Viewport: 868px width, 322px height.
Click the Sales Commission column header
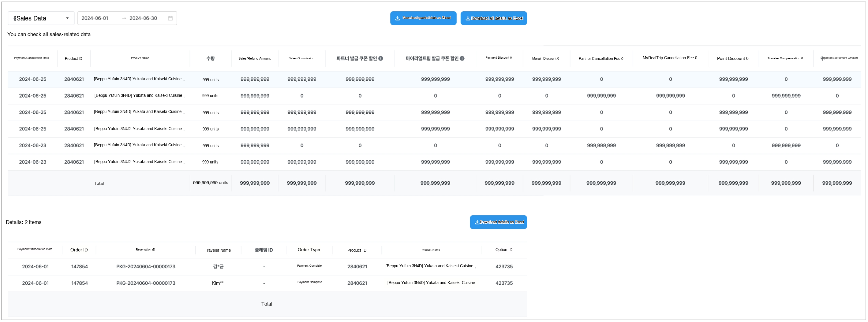pyautogui.click(x=301, y=58)
